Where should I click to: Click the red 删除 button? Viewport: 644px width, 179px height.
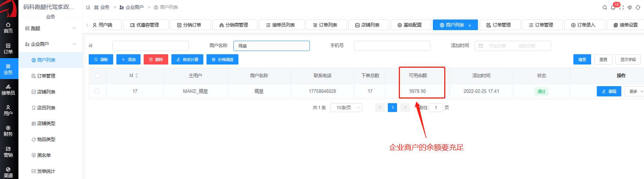pyautogui.click(x=156, y=60)
